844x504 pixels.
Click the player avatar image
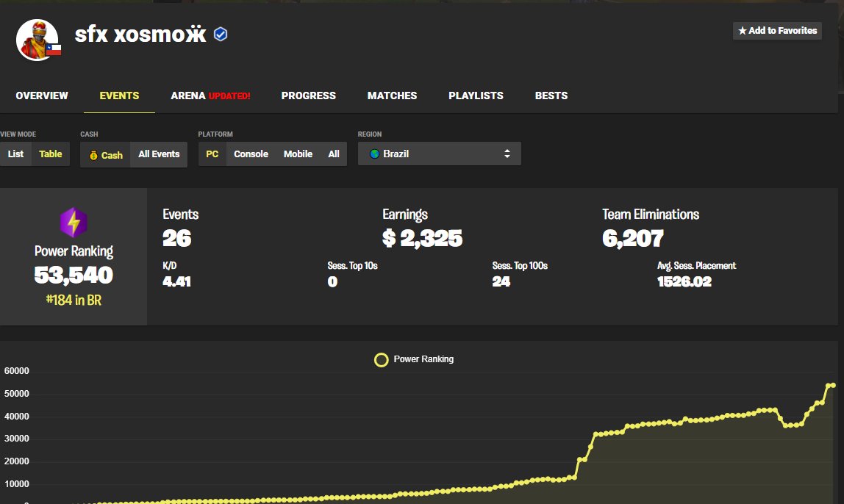point(37,40)
